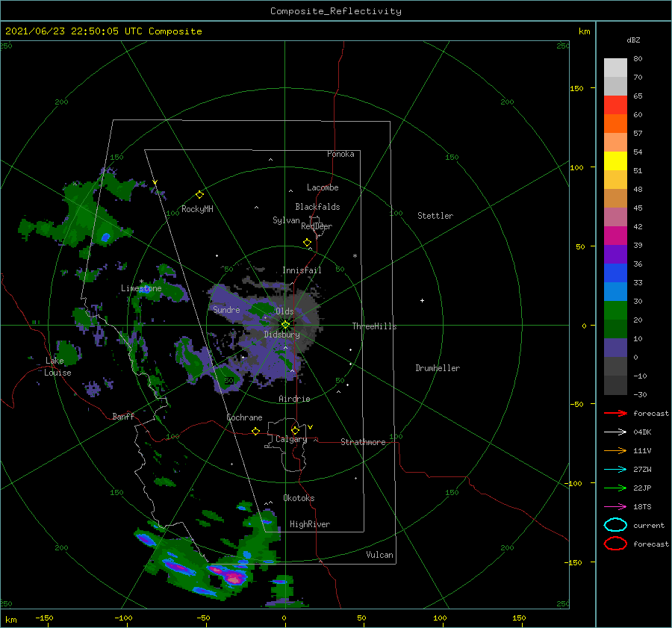Click the Lacombe town label

[x=323, y=187]
